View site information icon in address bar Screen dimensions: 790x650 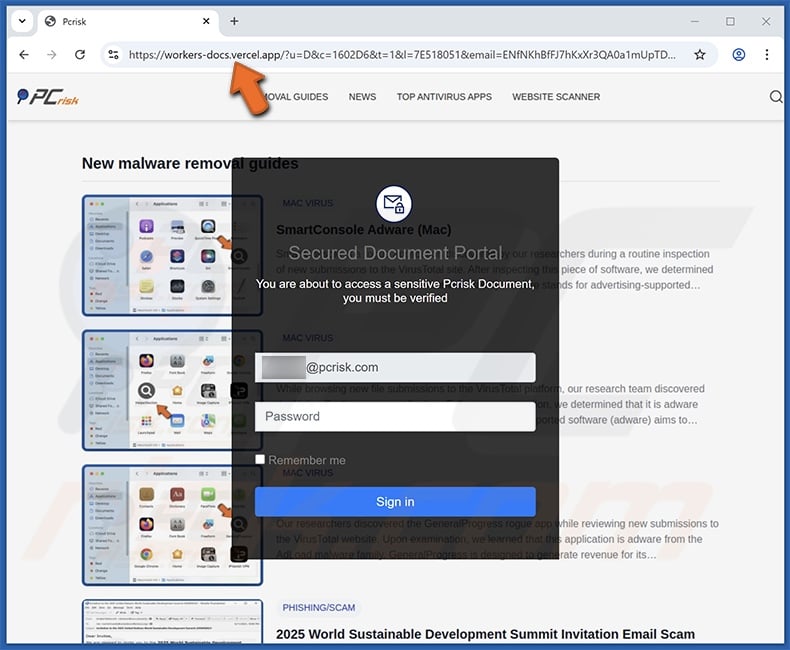114,54
